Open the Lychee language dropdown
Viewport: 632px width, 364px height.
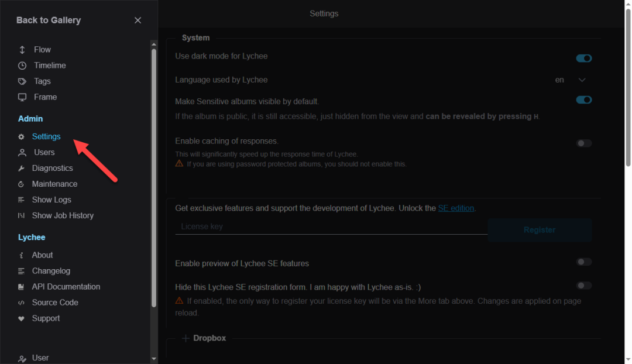[x=582, y=80]
